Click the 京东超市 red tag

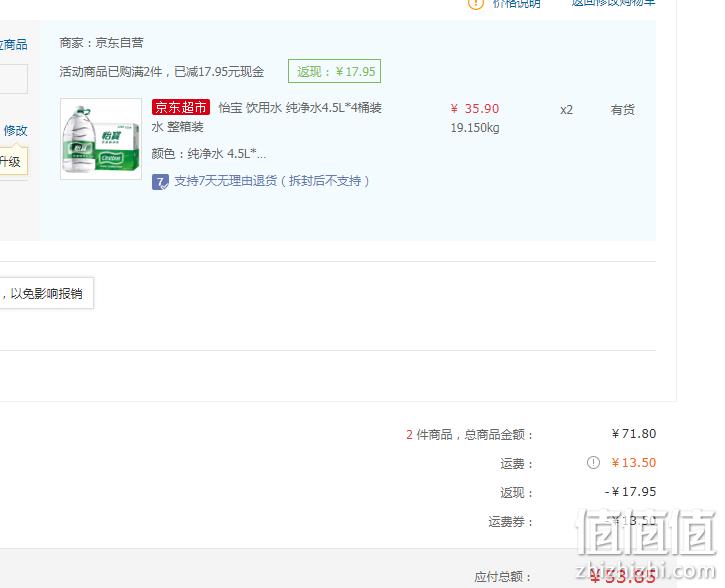pyautogui.click(x=181, y=107)
